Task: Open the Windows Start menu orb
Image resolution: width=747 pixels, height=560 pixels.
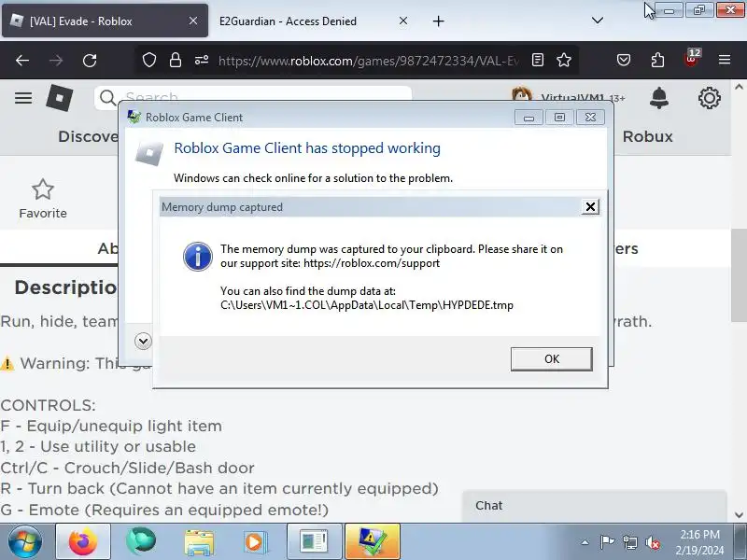Action: point(25,541)
